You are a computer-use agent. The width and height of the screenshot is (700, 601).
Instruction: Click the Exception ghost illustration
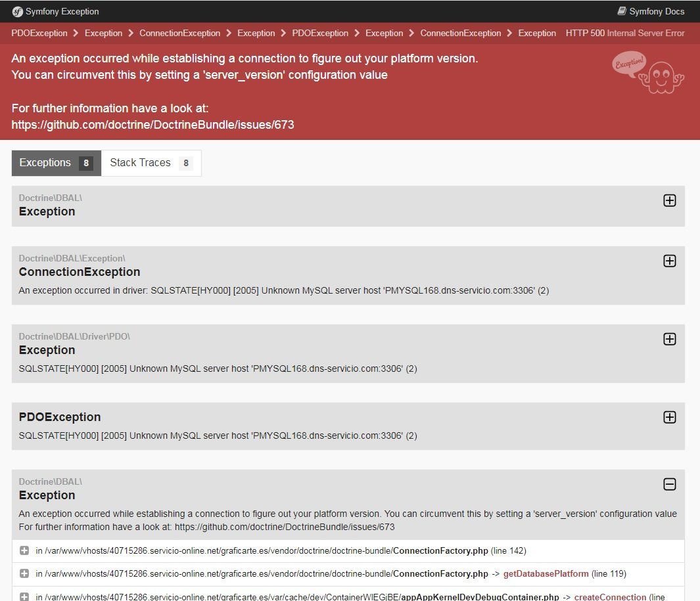click(648, 72)
